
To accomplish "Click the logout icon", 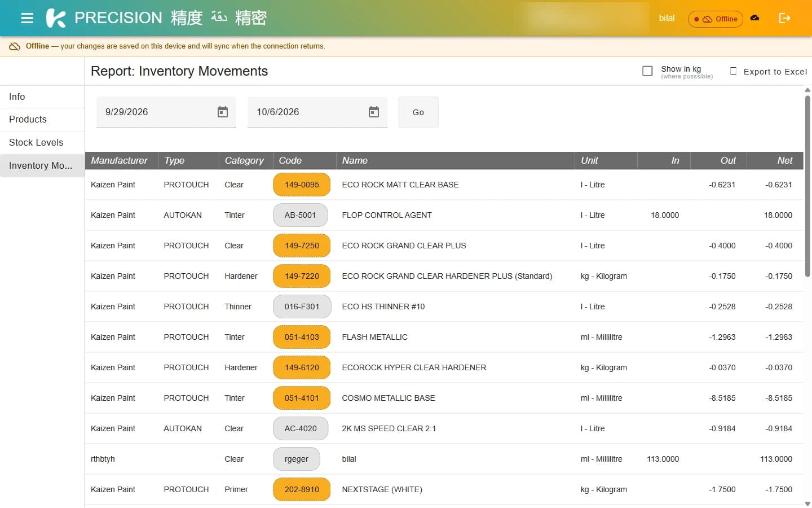I will pos(784,18).
